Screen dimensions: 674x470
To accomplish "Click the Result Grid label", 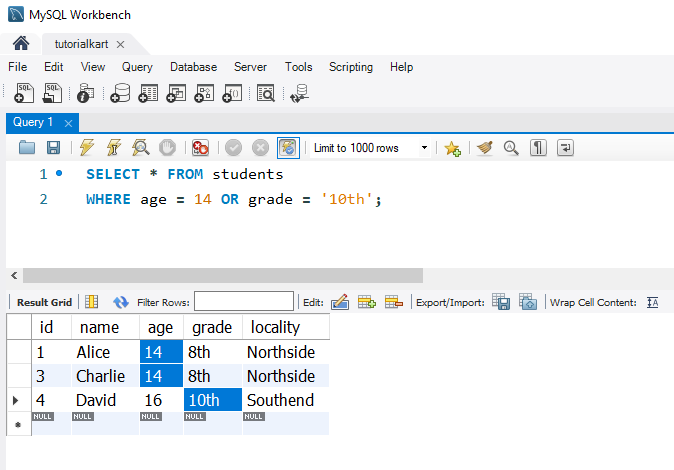I will 44,302.
